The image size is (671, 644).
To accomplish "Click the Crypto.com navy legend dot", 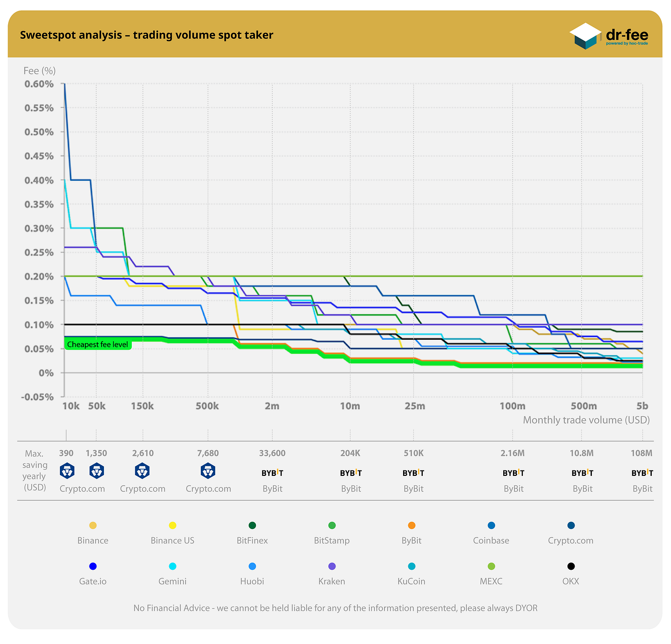I will (x=571, y=526).
